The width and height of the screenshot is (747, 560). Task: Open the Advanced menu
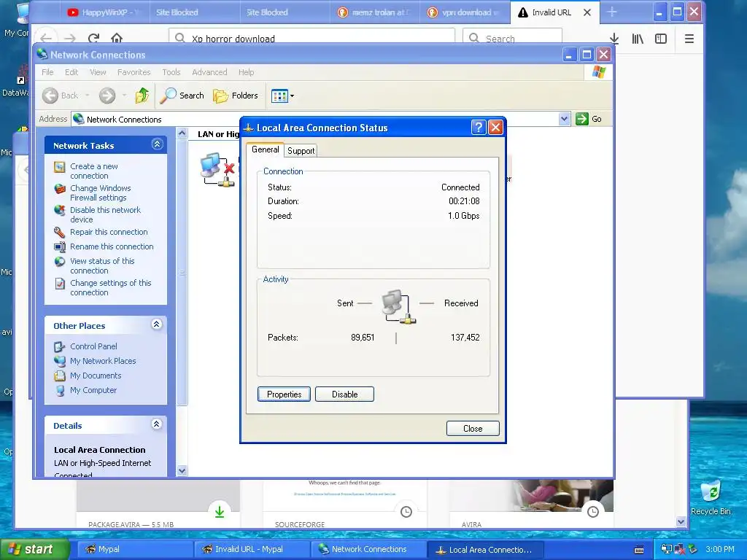(209, 72)
